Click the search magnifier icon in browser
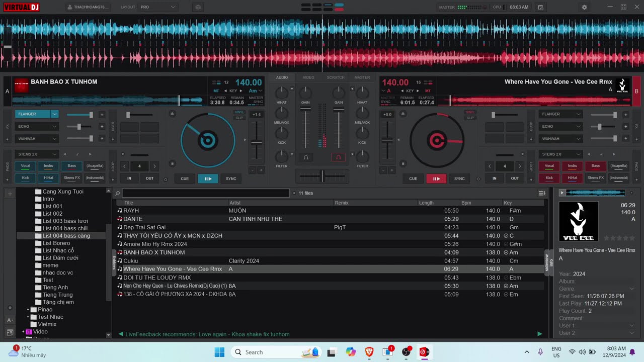Viewport: 644px width, 362px height. [x=118, y=193]
